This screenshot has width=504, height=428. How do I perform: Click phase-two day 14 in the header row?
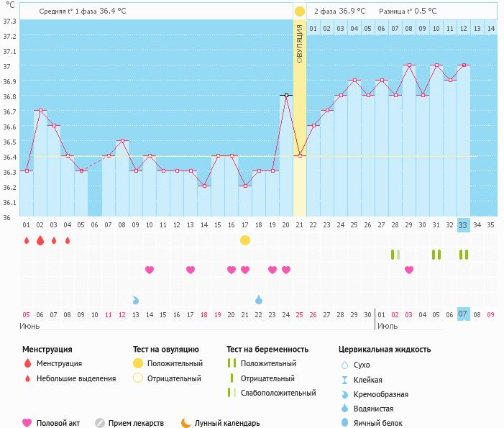point(491,29)
